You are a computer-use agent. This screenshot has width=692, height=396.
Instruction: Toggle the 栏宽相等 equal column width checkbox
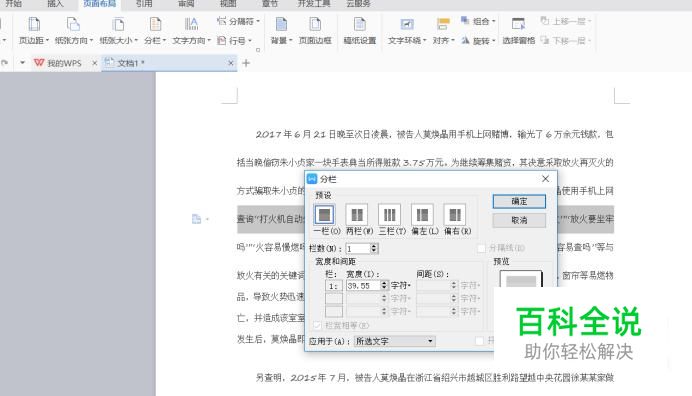317,325
